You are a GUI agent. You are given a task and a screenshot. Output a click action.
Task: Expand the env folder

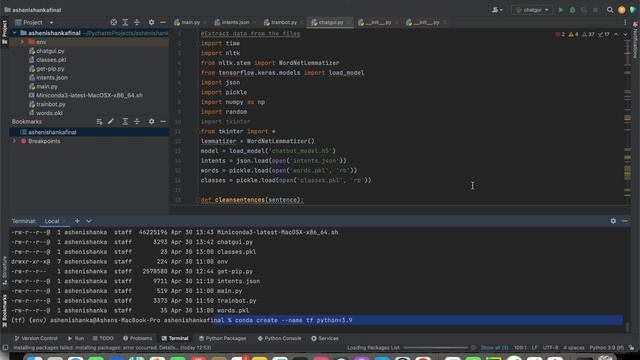22,42
